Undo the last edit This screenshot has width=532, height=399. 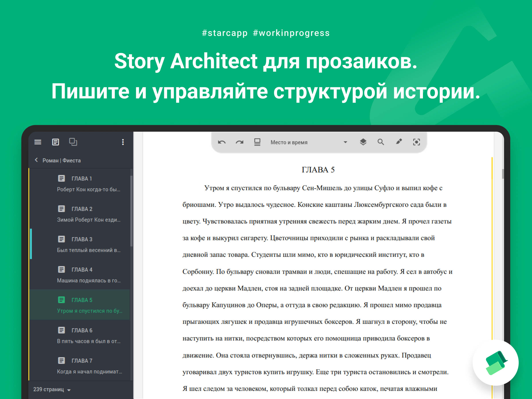(222, 142)
